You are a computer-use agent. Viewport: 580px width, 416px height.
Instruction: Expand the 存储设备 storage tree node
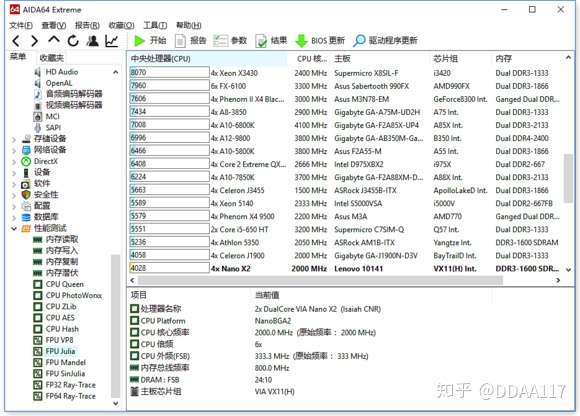[x=14, y=140]
